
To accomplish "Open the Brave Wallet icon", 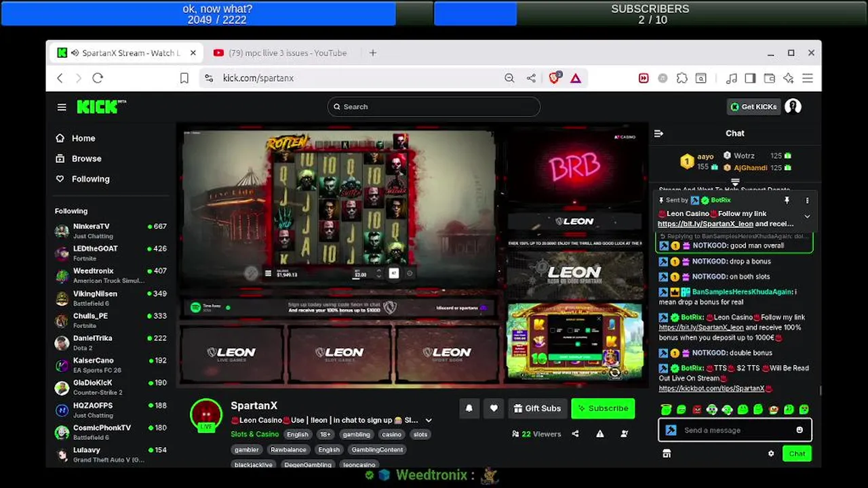I will [x=769, y=78].
